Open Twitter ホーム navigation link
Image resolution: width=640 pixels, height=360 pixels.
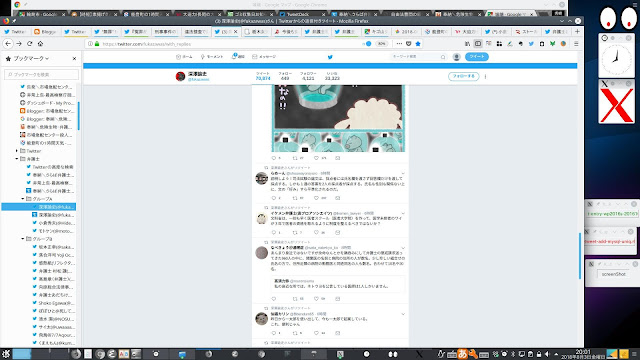[184, 57]
